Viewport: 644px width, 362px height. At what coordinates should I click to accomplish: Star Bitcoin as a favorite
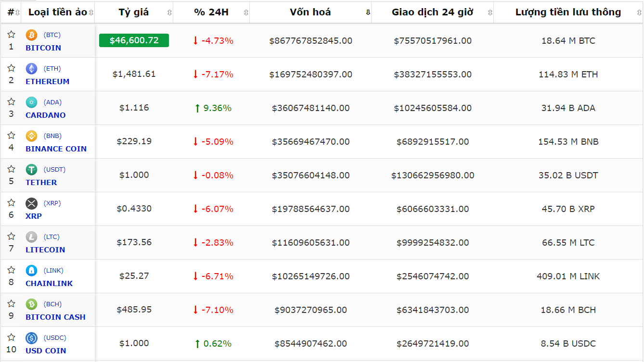[11, 35]
